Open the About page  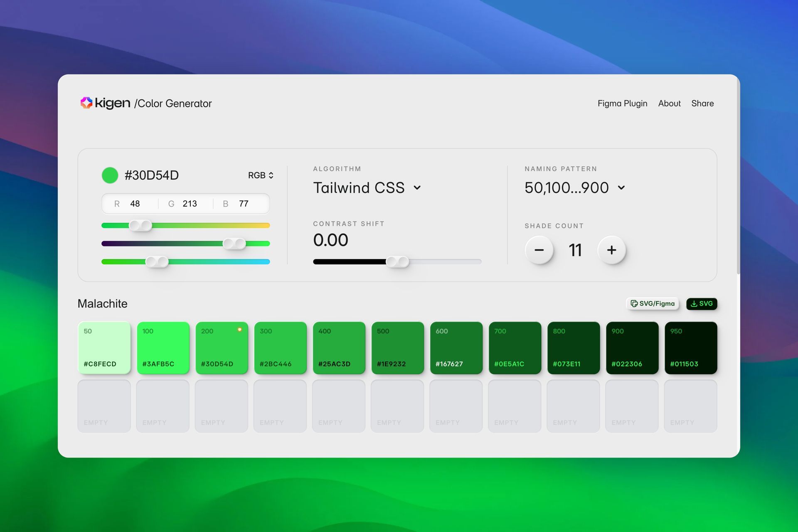click(669, 103)
